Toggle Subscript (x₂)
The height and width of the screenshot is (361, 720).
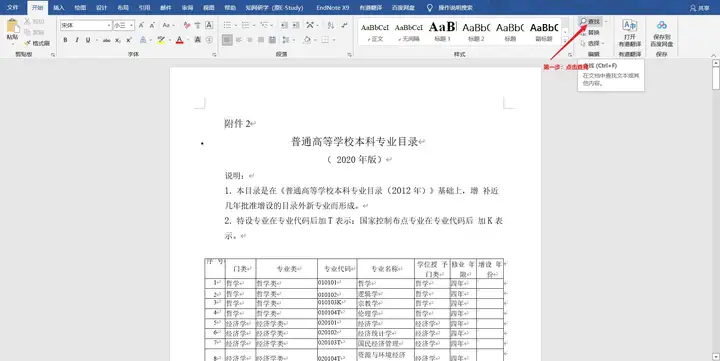tap(118, 40)
